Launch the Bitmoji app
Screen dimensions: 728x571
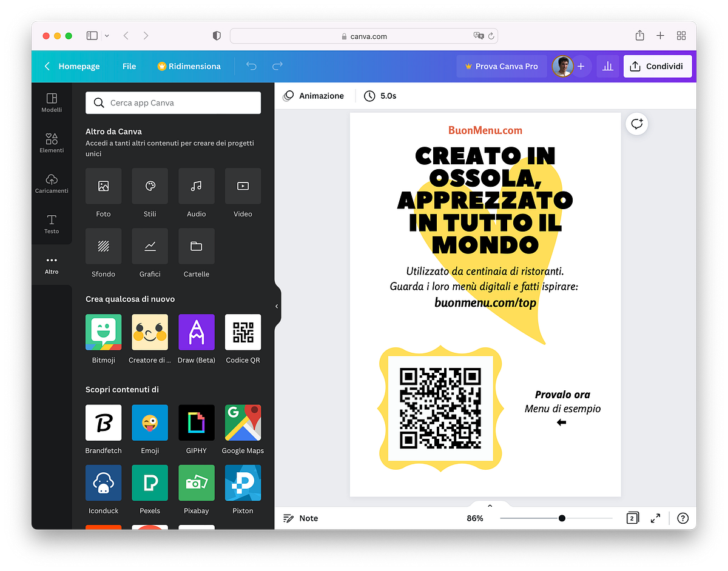click(x=103, y=332)
